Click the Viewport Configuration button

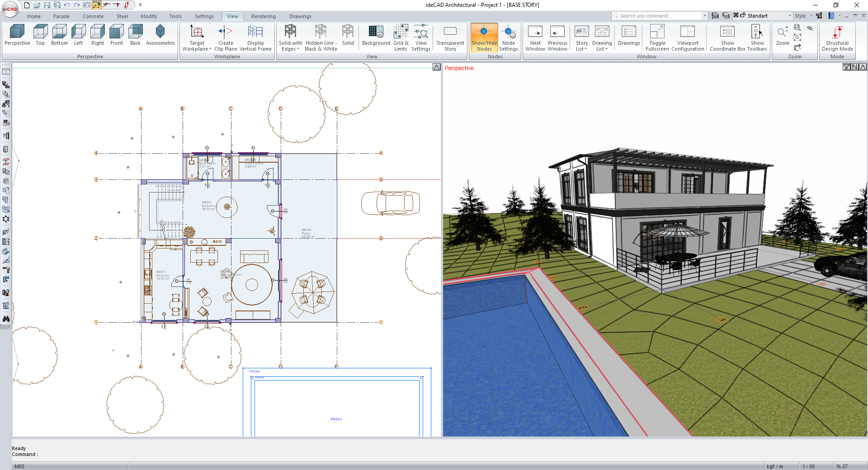(x=688, y=37)
